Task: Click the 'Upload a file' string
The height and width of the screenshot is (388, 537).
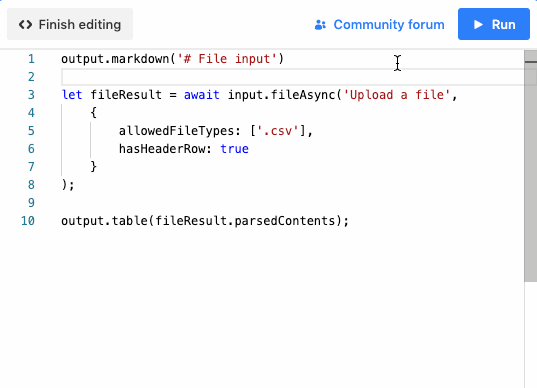Action: click(x=397, y=95)
